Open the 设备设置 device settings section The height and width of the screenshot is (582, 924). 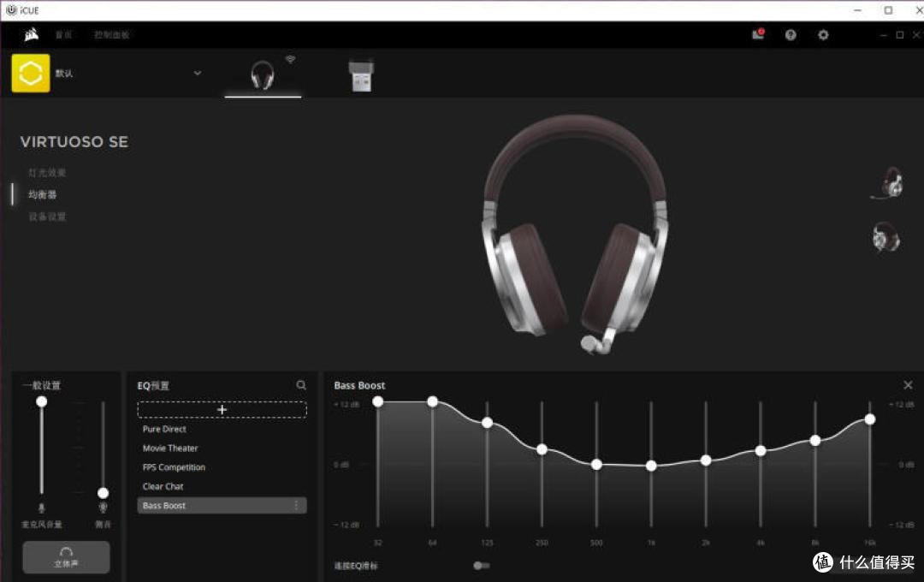(47, 217)
